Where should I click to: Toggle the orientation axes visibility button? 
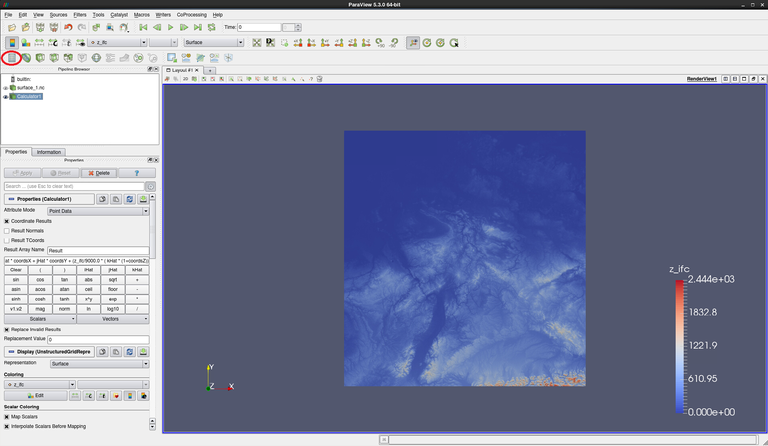[413, 43]
